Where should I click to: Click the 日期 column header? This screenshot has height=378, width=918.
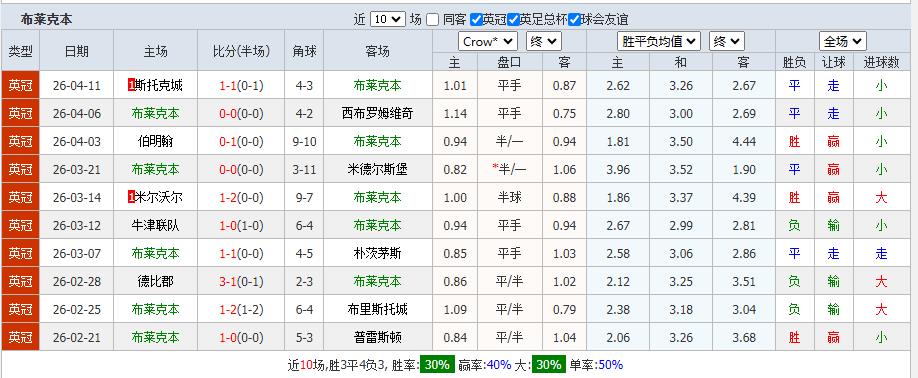coord(77,51)
